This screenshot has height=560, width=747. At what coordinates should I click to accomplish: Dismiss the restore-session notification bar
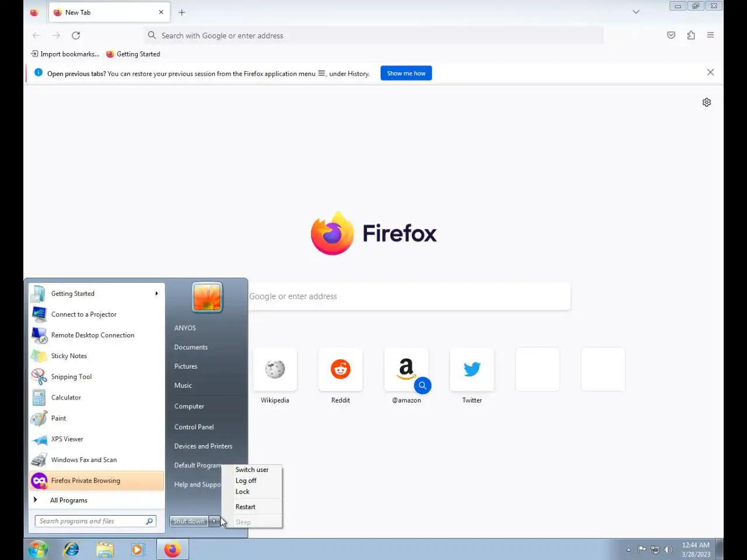pos(710,72)
